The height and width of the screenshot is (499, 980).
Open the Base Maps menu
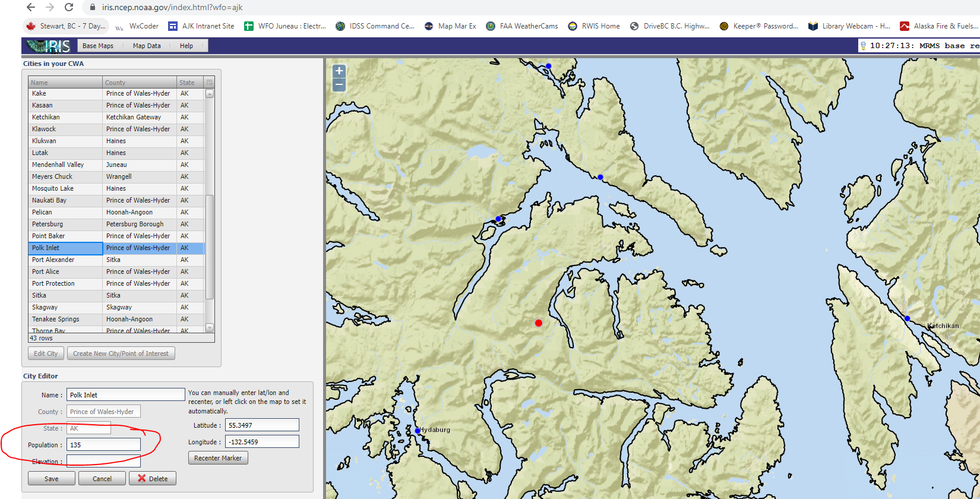(x=98, y=46)
